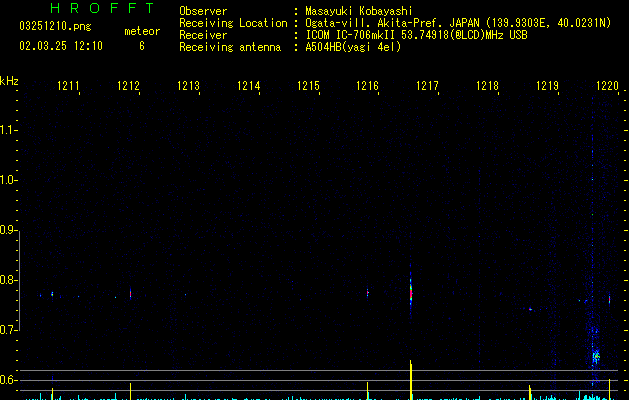This screenshot has width=629, height=400.
Task: Click the strongest meteor echo just before 1217
Action: coord(411,291)
